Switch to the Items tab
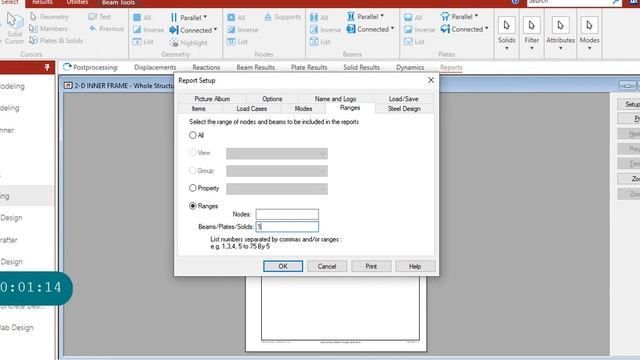Viewport: 640px width, 360px height. pyautogui.click(x=198, y=109)
